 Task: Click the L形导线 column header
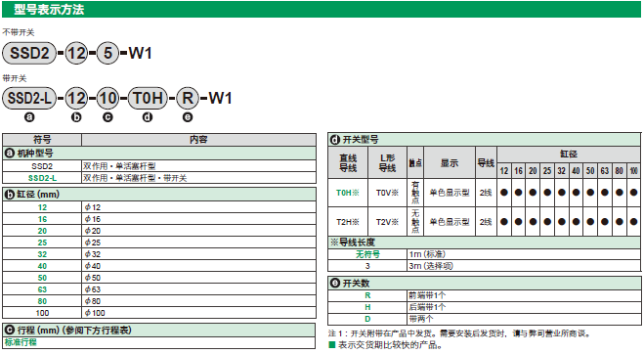387,162
